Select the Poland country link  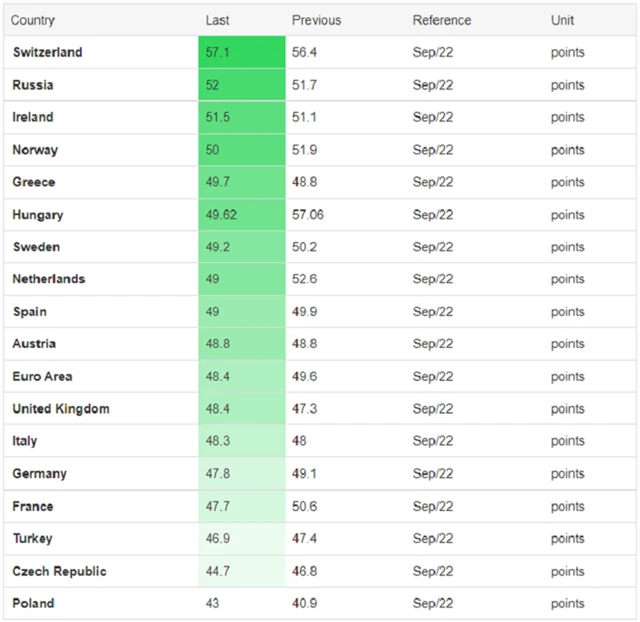tap(33, 603)
